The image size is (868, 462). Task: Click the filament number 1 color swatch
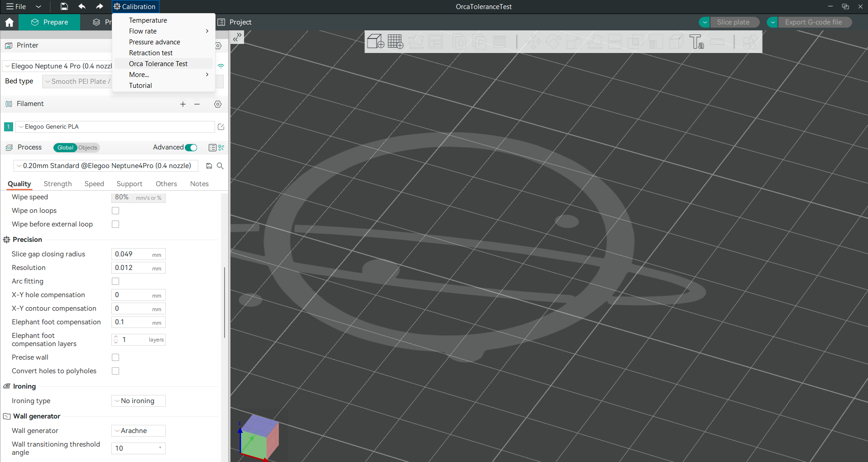(x=9, y=127)
